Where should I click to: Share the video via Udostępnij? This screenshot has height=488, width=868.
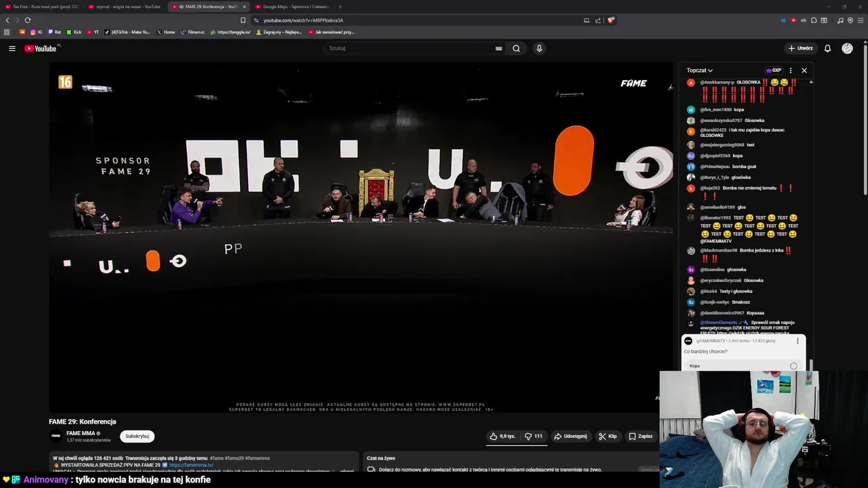(x=570, y=436)
